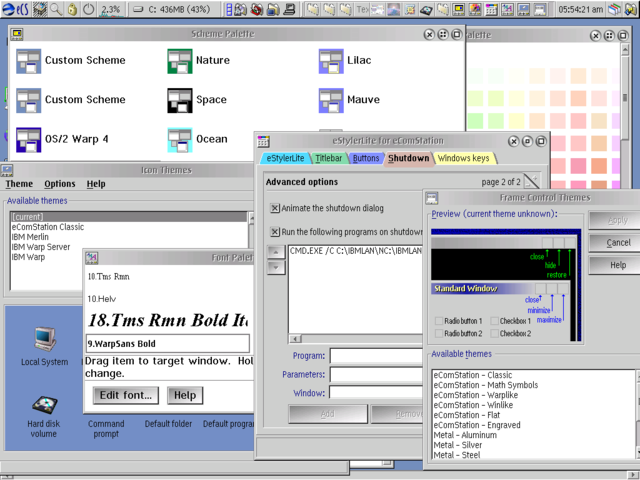The width and height of the screenshot is (640, 480).
Task: Switch to the Titlebar tab
Action: click(329, 158)
